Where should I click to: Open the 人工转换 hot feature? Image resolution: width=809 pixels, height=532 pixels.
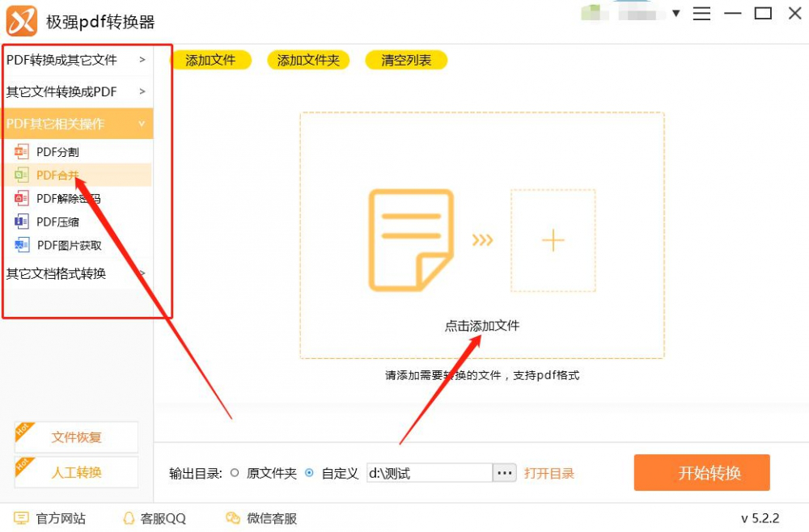point(76,472)
